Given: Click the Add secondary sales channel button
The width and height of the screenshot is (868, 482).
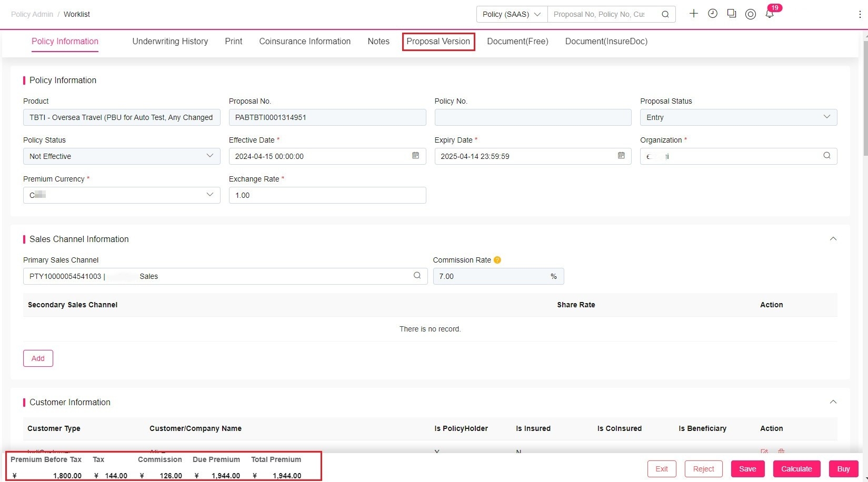Looking at the screenshot, I should pos(38,358).
